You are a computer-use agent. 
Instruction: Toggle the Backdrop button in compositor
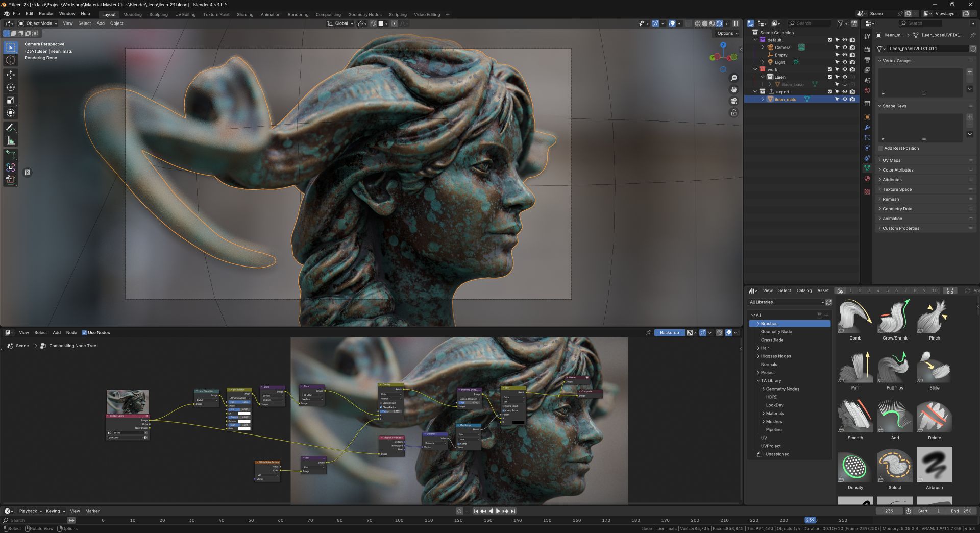coord(669,333)
